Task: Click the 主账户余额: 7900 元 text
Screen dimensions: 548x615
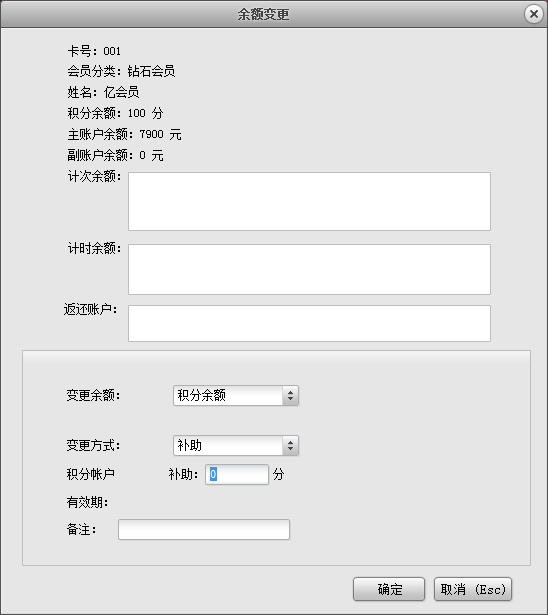Action: coord(124,135)
